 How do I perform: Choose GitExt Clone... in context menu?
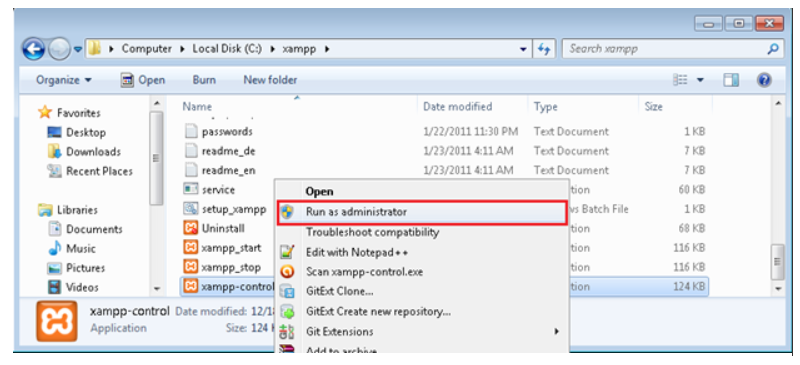point(422,291)
